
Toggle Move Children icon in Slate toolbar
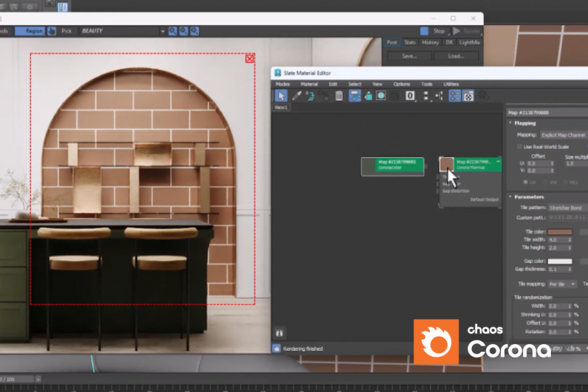point(354,96)
